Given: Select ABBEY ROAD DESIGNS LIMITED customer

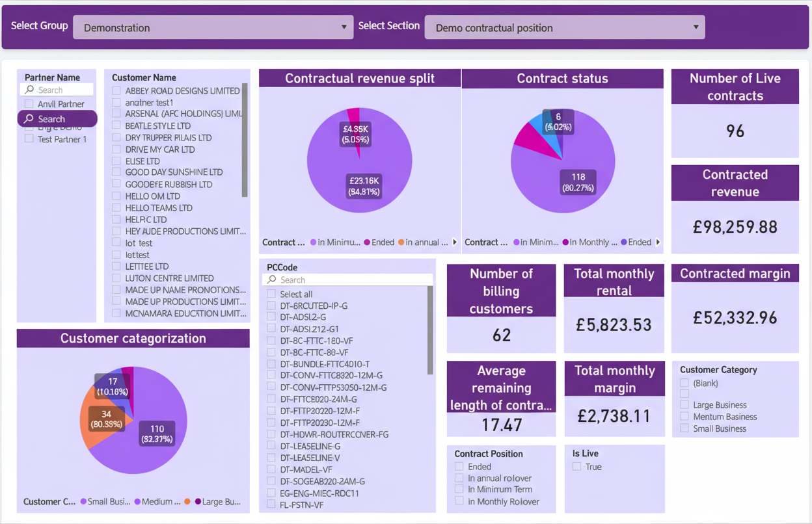Looking at the screenshot, I should pyautogui.click(x=116, y=91).
